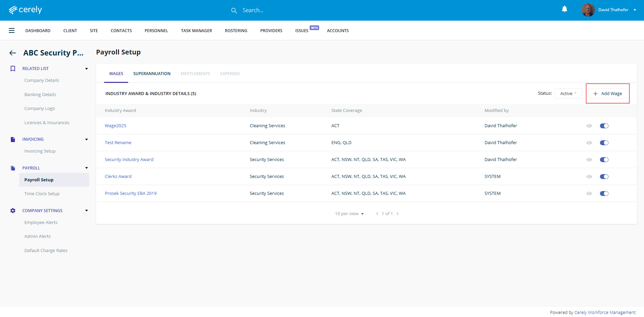
Task: View the Wage2025 row eye icon
Action: click(x=589, y=126)
